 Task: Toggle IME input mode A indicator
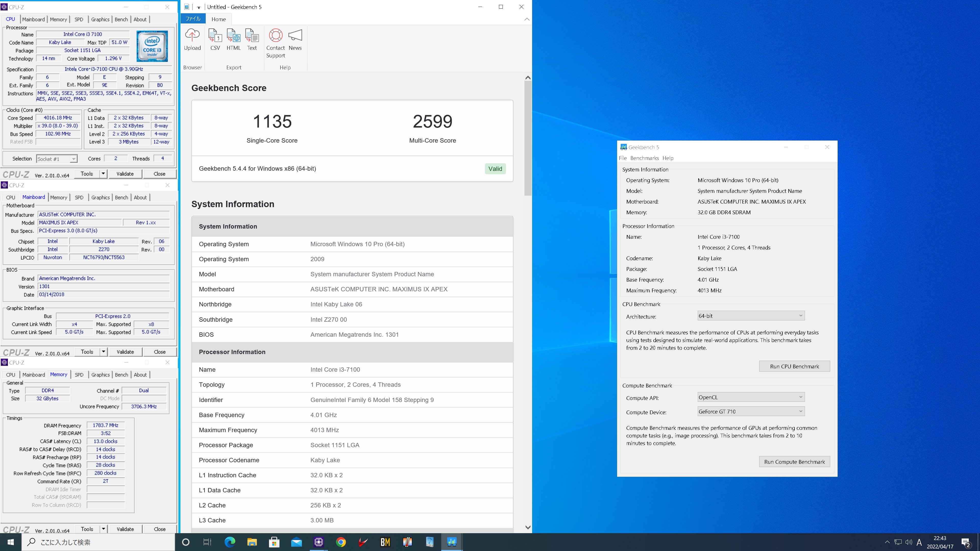click(919, 542)
